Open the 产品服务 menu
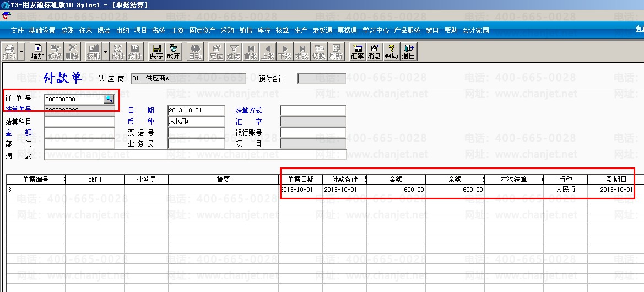 (407, 30)
